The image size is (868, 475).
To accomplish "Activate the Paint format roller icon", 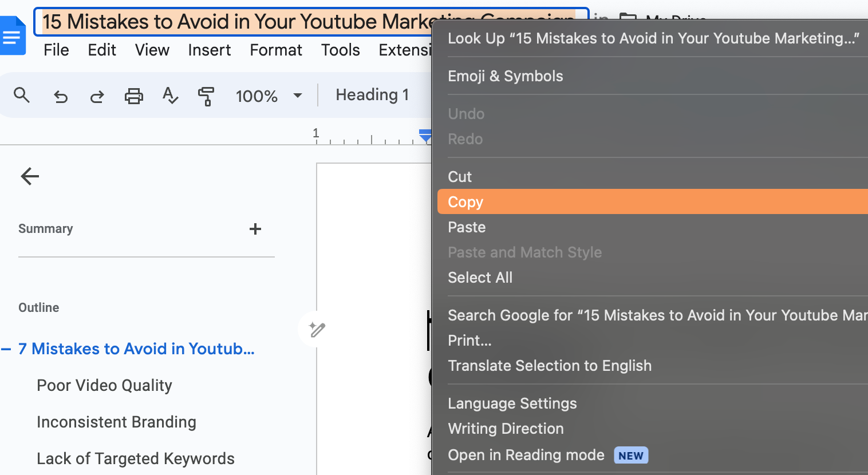I will [x=206, y=96].
